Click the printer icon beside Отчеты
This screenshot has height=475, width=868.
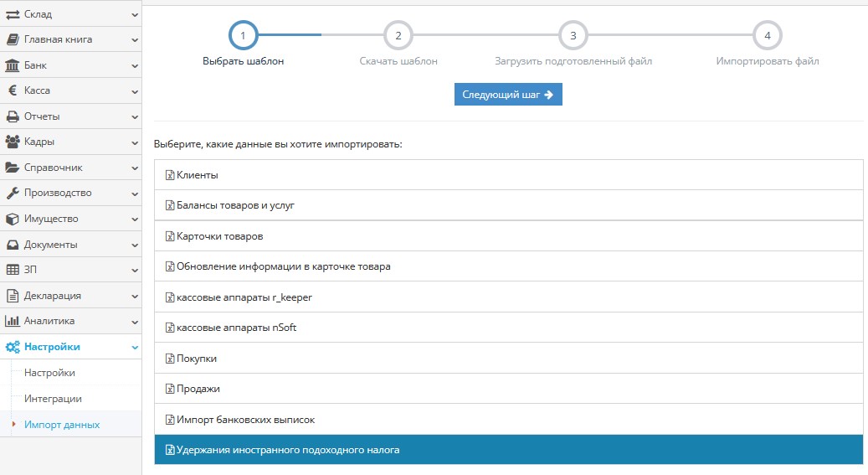13,116
